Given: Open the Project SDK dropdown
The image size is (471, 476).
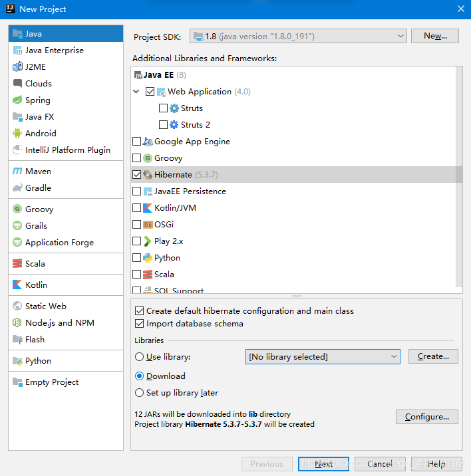Looking at the screenshot, I should click(298, 36).
